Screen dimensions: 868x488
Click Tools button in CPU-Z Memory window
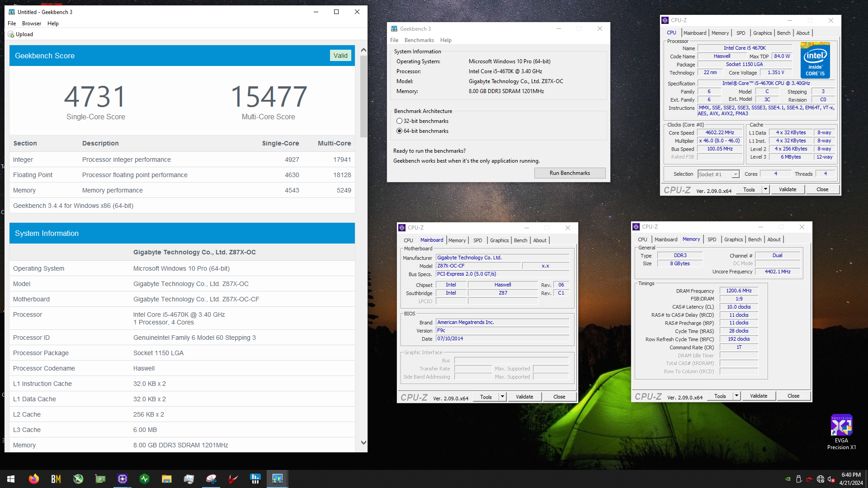click(720, 396)
